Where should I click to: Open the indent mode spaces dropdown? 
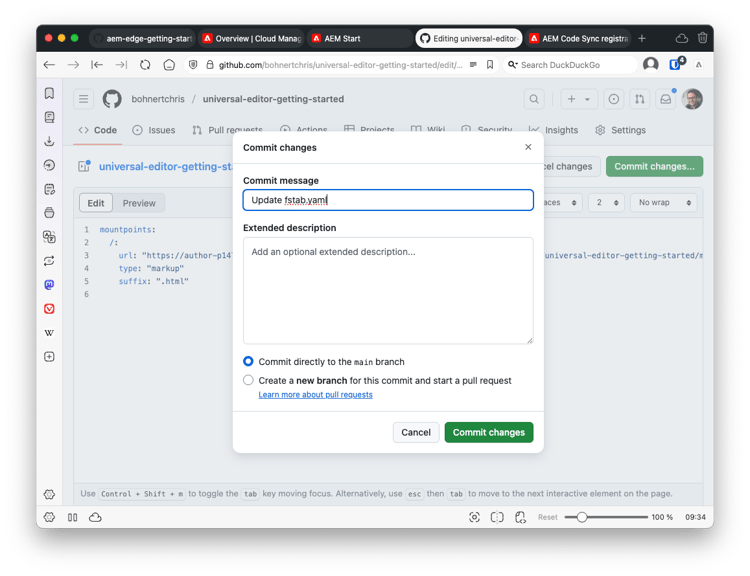click(562, 202)
